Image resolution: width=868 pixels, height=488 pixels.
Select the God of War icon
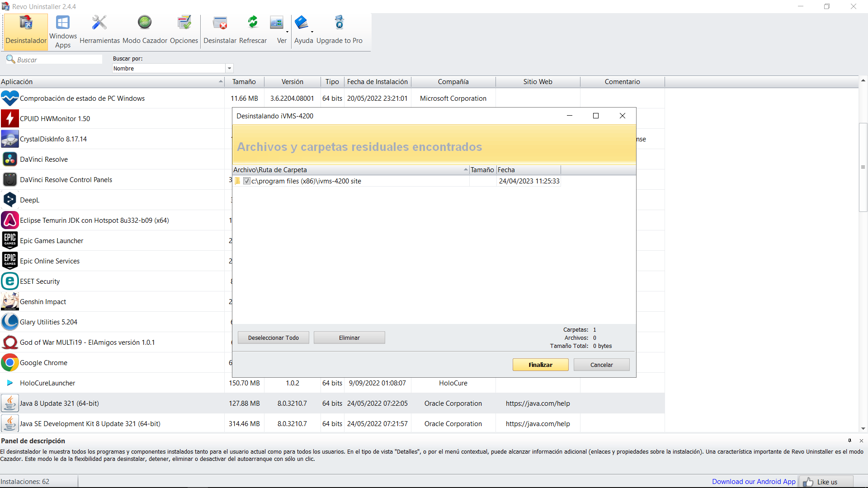coord(10,342)
